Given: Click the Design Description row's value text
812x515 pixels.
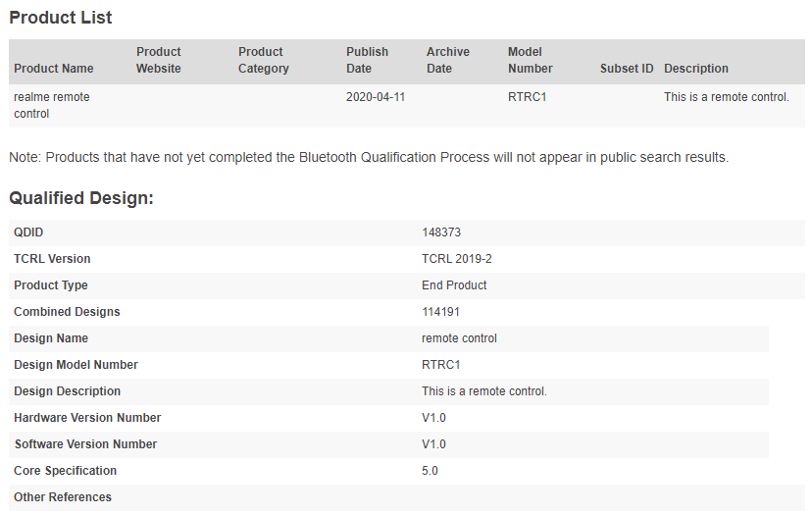Looking at the screenshot, I should [483, 390].
